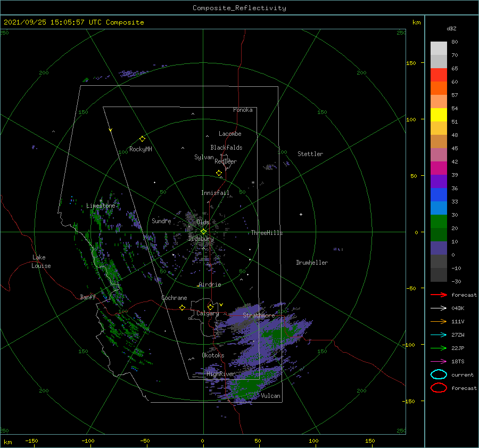Screen dimensions: 479x448
Task: Click the yellow diamond marker near RockyMH
Action: click(x=142, y=139)
